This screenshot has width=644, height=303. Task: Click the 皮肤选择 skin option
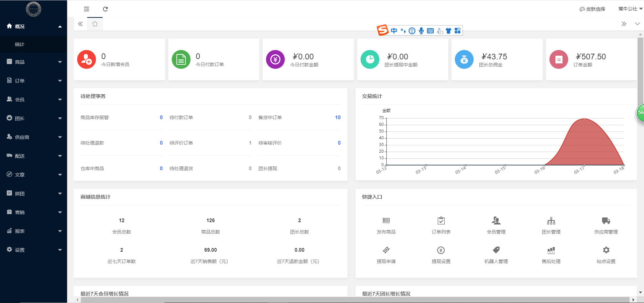(x=592, y=9)
